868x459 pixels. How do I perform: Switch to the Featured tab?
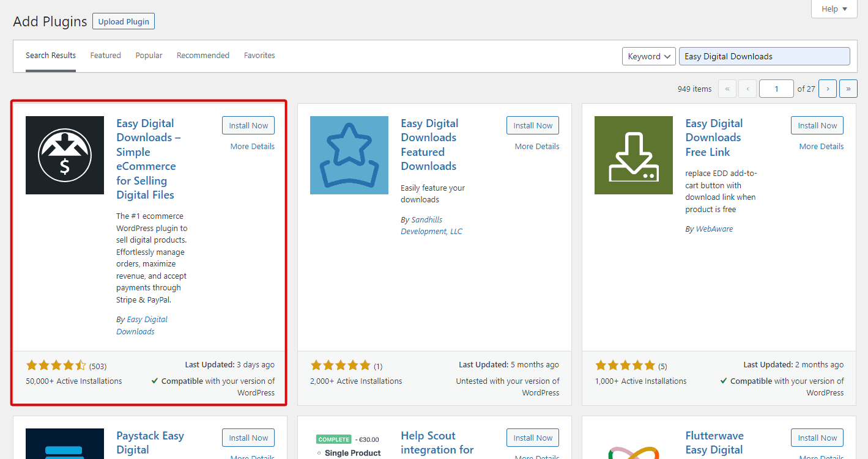(106, 56)
